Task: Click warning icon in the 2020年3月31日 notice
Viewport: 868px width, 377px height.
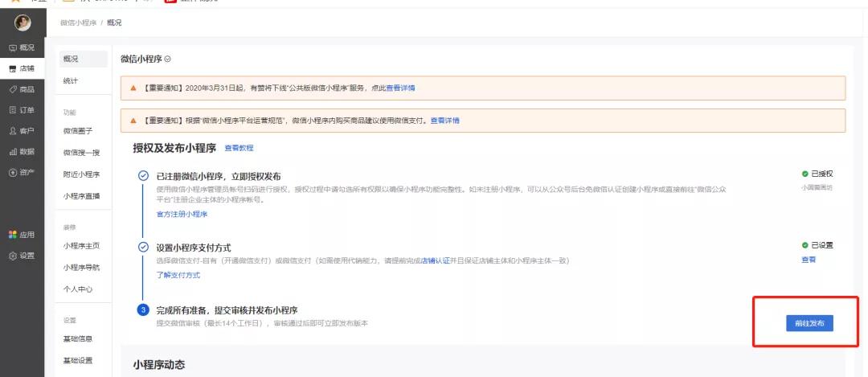Action: click(133, 88)
